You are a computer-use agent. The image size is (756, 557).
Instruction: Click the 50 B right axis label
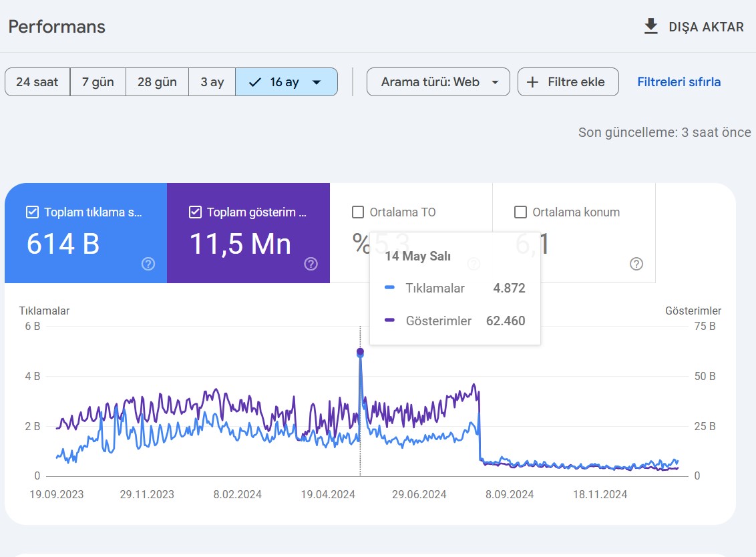tap(705, 376)
